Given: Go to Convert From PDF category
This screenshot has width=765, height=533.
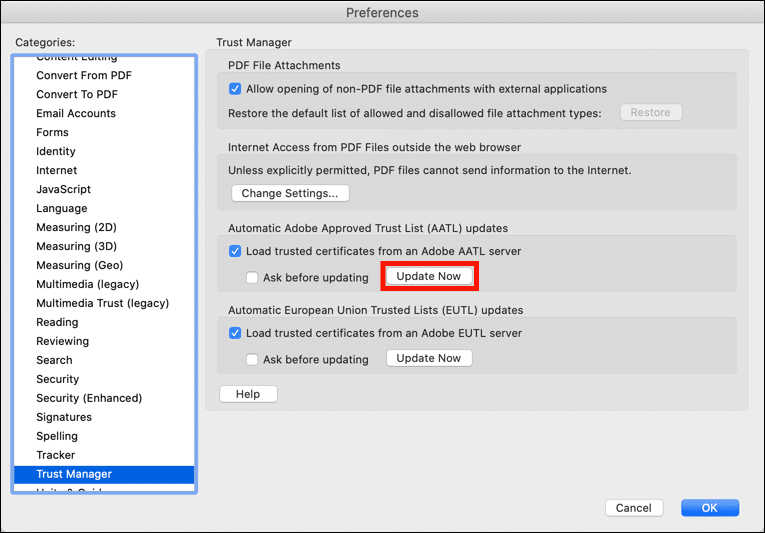Looking at the screenshot, I should [x=84, y=75].
